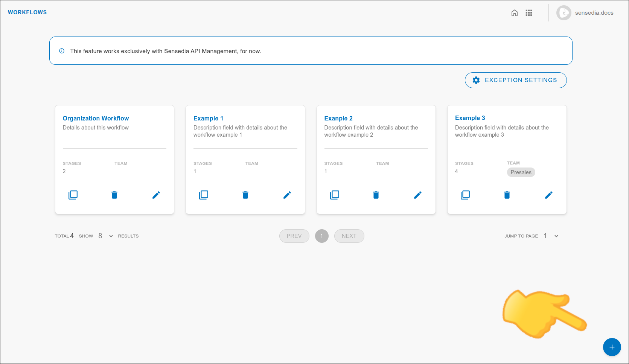Select page 1 in the pagination
The height and width of the screenshot is (364, 629).
tap(321, 236)
